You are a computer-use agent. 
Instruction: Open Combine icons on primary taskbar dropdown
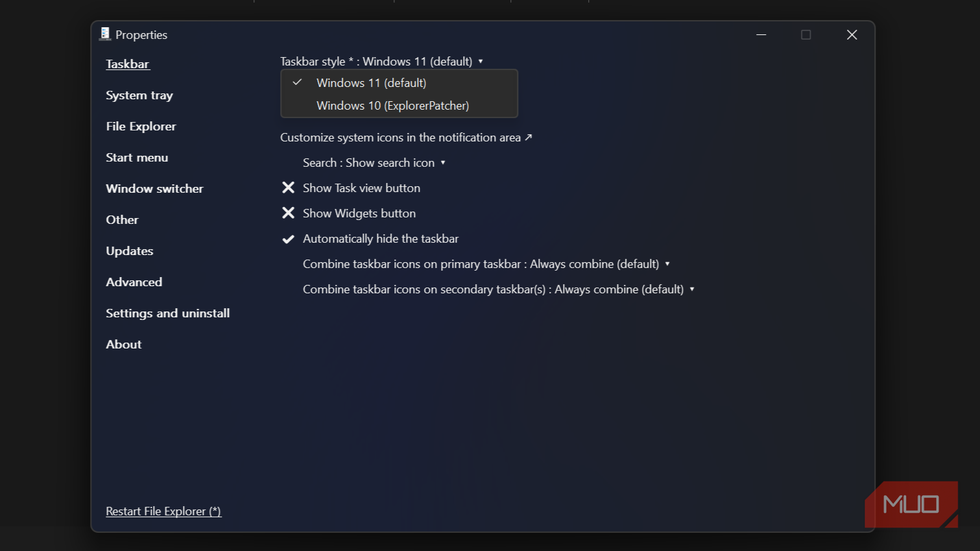pyautogui.click(x=486, y=264)
